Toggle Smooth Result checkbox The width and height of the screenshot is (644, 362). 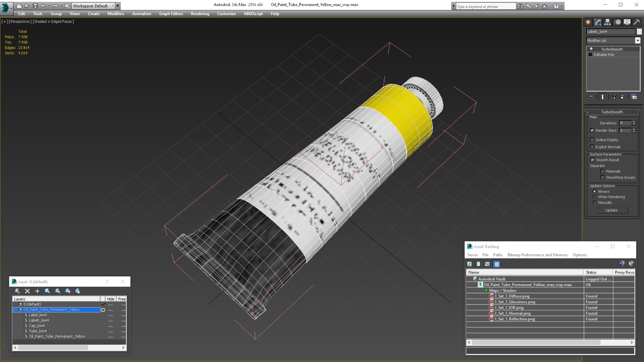click(592, 160)
